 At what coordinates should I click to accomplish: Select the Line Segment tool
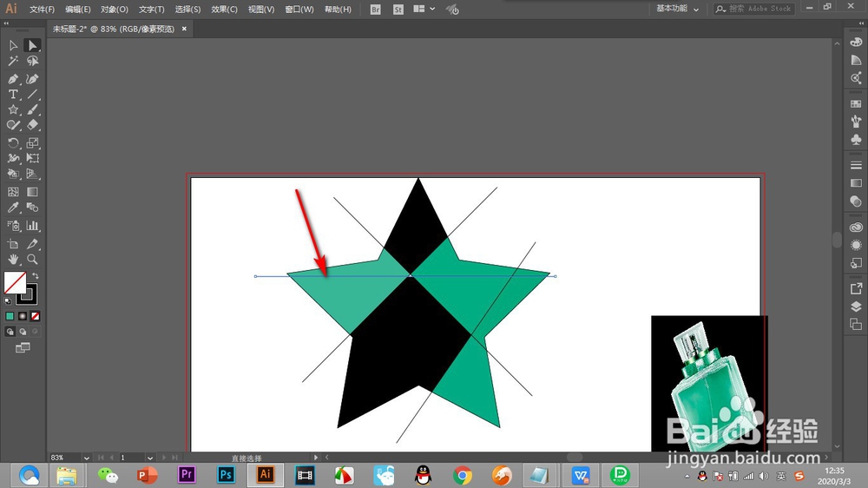coord(32,94)
